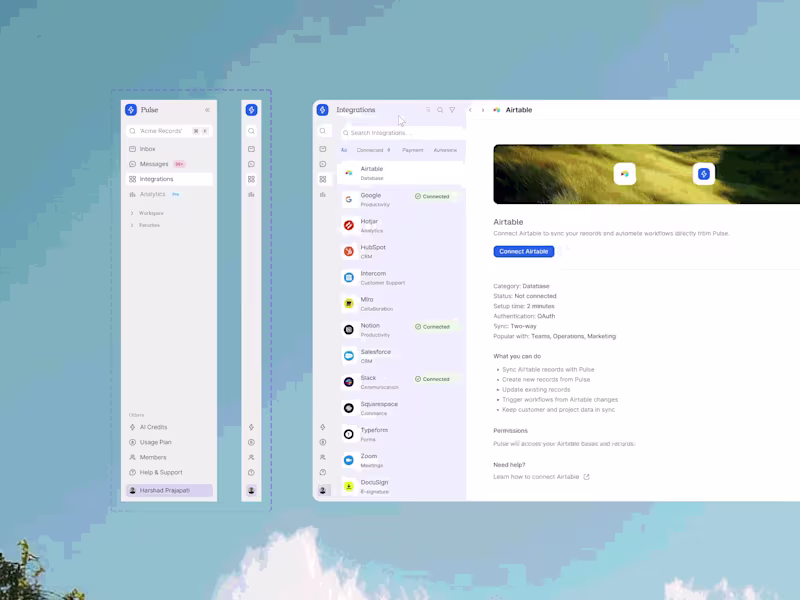Click the members icon in the Integrations window's left rail

point(322,457)
